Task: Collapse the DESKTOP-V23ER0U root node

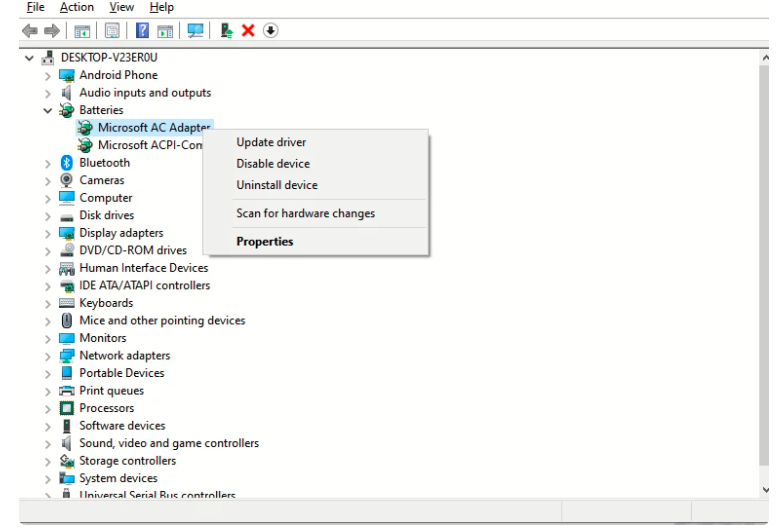Action: click(28, 58)
